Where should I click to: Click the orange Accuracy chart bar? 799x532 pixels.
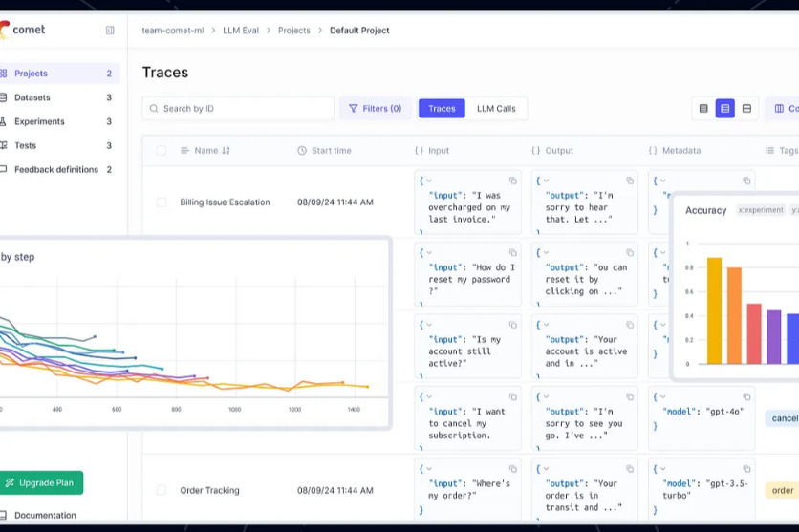[x=734, y=315]
